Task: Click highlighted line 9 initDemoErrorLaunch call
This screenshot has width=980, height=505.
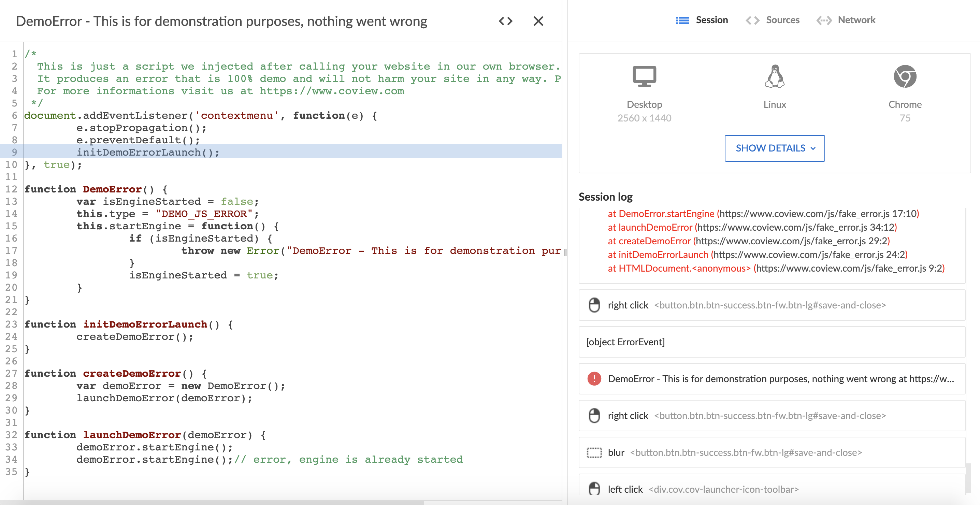Action: [x=148, y=152]
